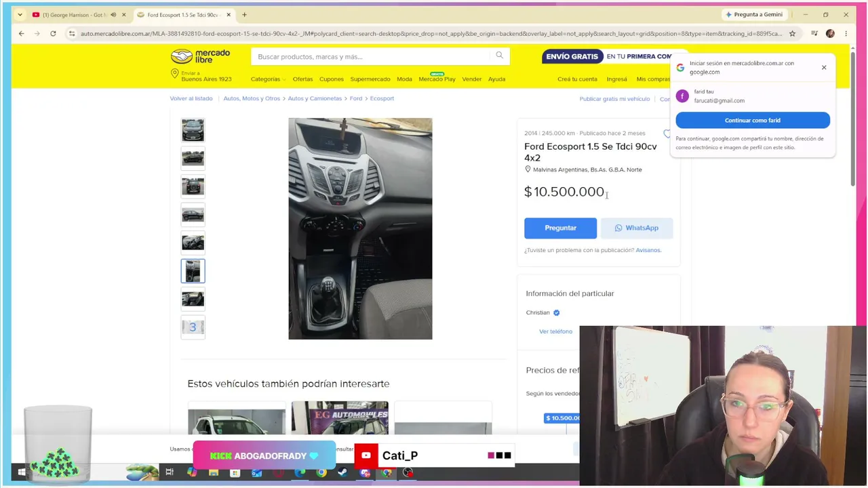The height and width of the screenshot is (488, 868).
Task: Open Task View on the taskbar
Action: coord(170,472)
